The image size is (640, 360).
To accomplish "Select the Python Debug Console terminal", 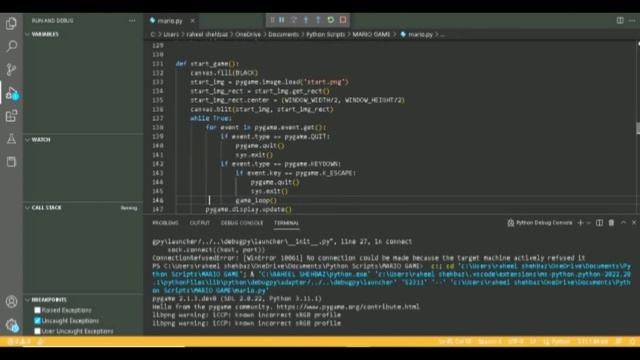I will coord(540,223).
